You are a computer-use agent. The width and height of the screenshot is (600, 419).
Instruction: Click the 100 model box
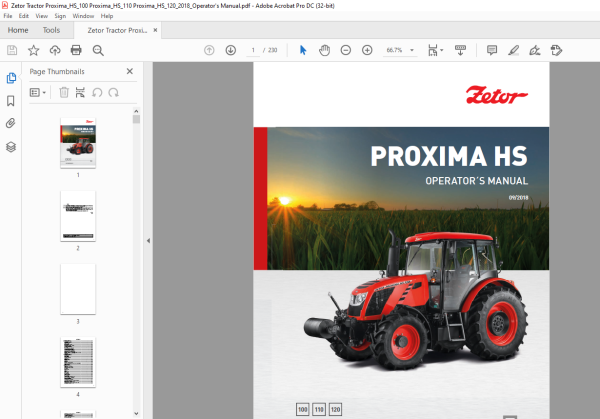pyautogui.click(x=303, y=409)
